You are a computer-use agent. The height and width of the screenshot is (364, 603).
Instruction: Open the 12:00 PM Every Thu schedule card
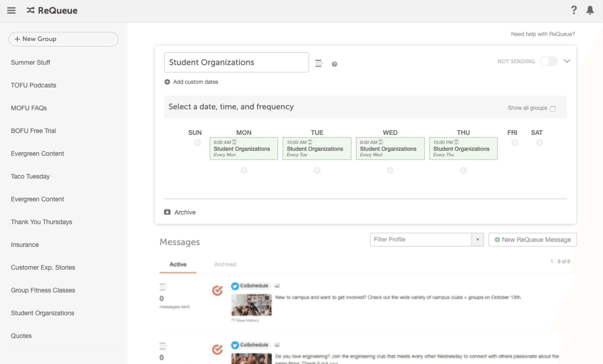click(463, 149)
